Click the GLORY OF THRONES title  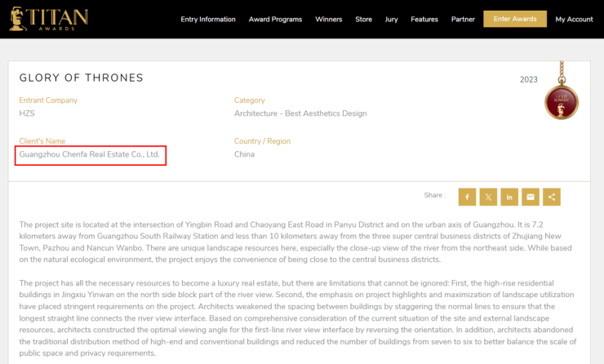82,78
